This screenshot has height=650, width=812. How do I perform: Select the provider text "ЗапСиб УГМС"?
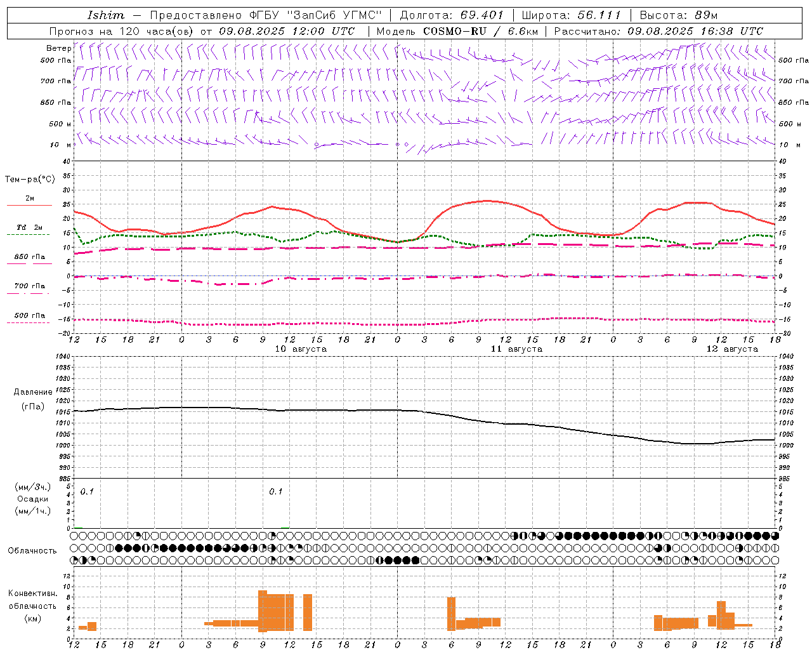pos(334,15)
